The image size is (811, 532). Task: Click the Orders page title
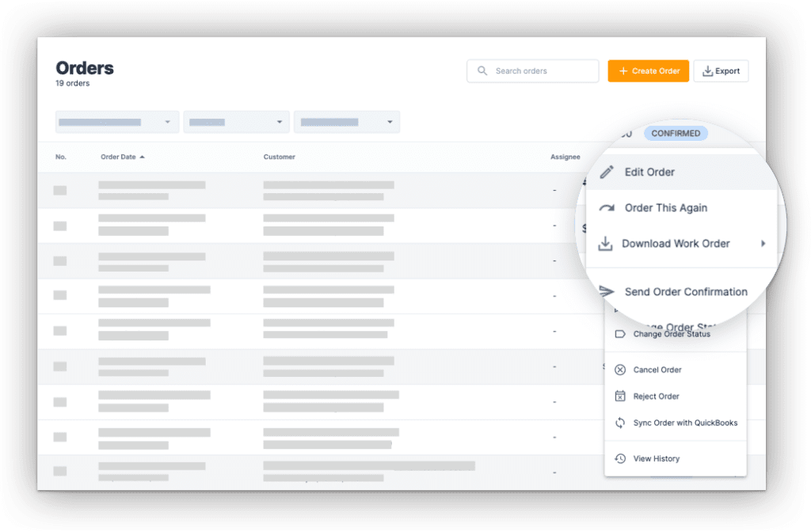[85, 68]
